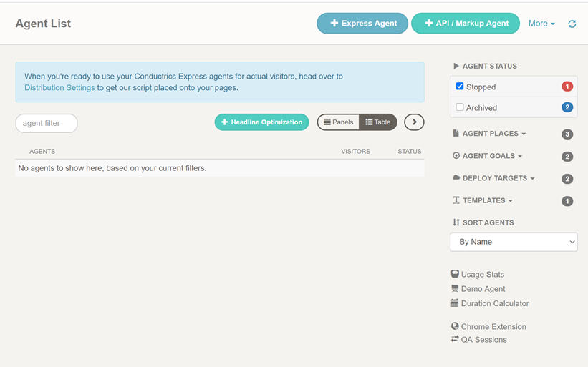588x367 pixels.
Task: Click the refresh icon in header
Action: tap(572, 24)
